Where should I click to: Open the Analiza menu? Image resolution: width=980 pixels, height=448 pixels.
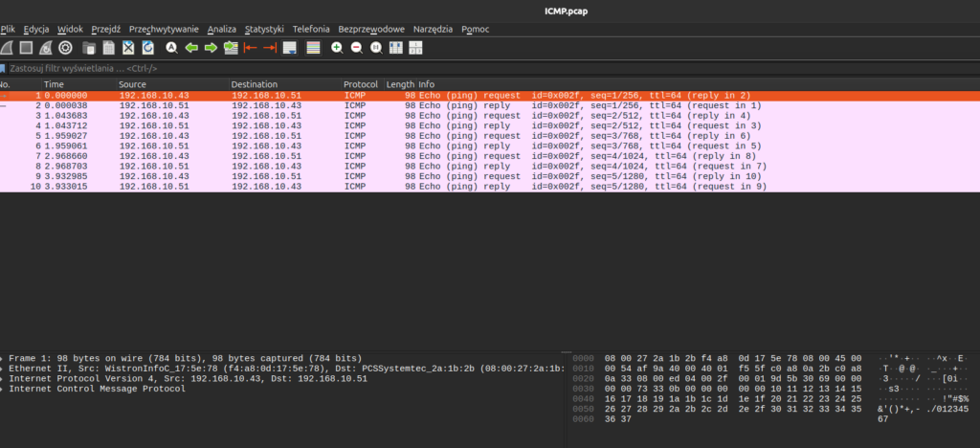pos(222,29)
